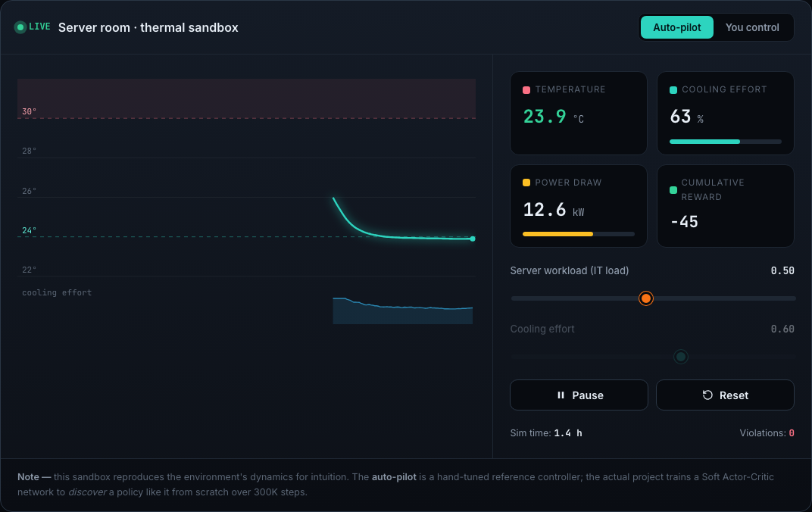Click the 23.9 °C temperature reading
This screenshot has height=512, width=812.
tap(554, 117)
